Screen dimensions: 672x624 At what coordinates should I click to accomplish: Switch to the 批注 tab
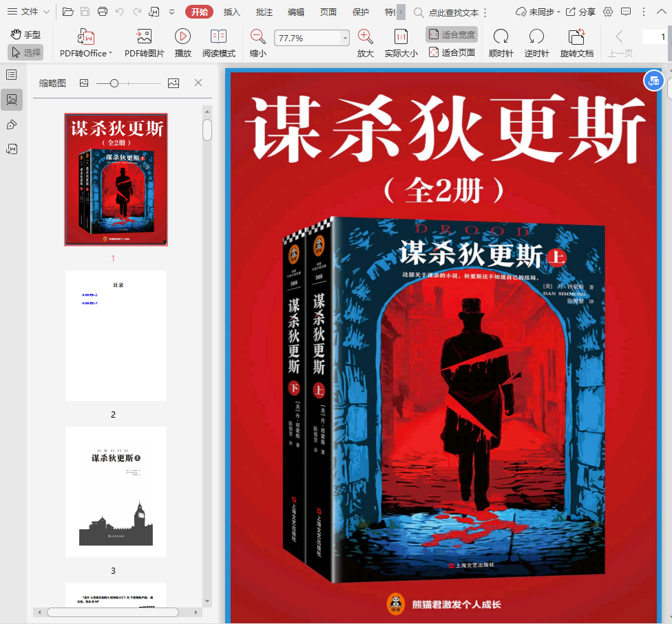pos(264,12)
